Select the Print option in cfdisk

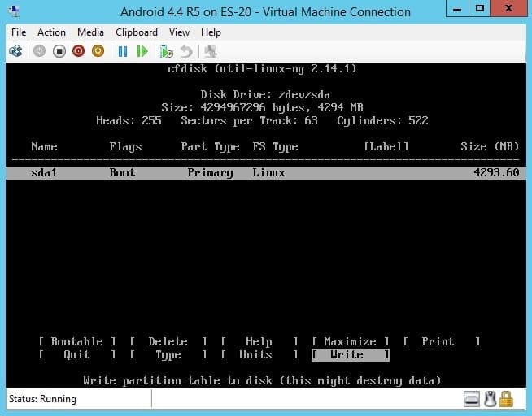click(442, 341)
